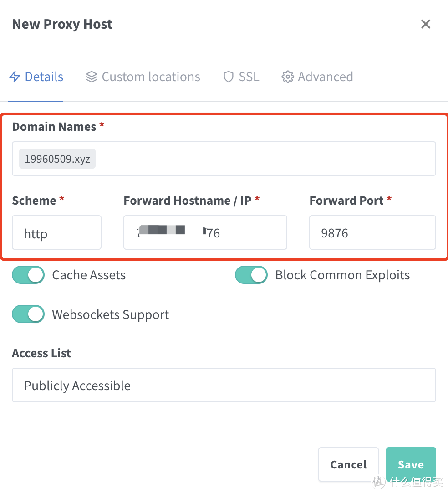Select the 19960509.xyz domain chip
448x494 pixels.
pyautogui.click(x=57, y=159)
